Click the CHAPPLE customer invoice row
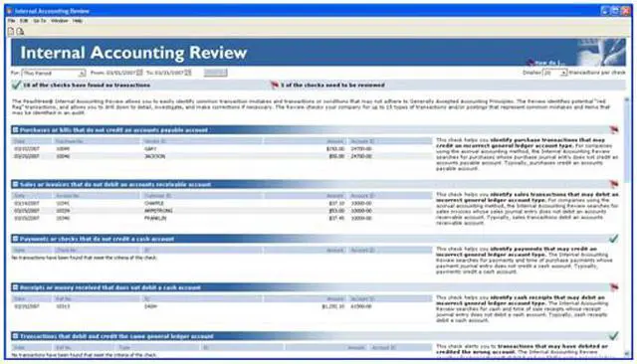The width and height of the screenshot is (637, 364). point(222,203)
